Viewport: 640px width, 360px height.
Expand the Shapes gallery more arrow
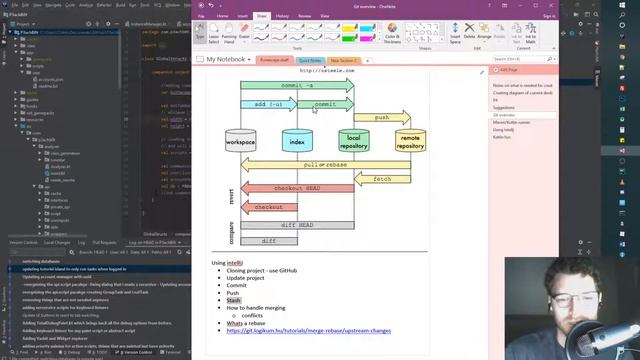click(442, 40)
